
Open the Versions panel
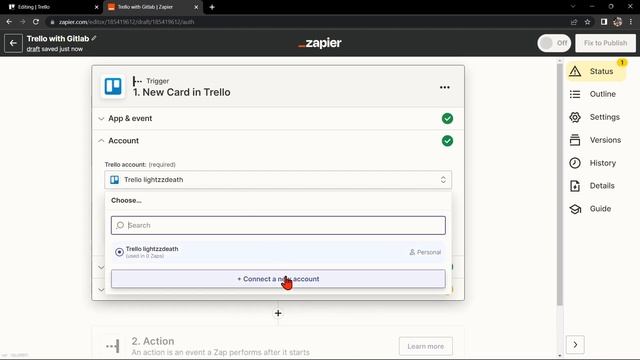pyautogui.click(x=596, y=140)
